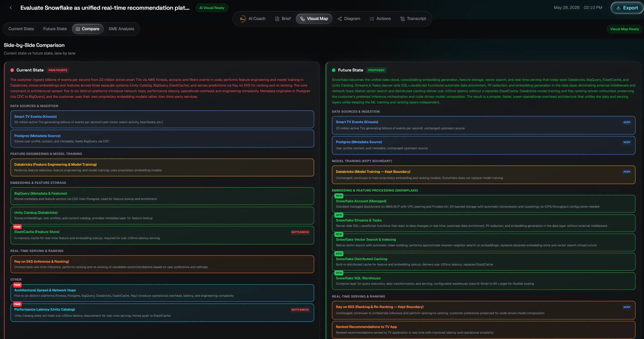644x339 pixels.
Task: Click KEEP tag on Ray on EKS card
Action: [627, 307]
